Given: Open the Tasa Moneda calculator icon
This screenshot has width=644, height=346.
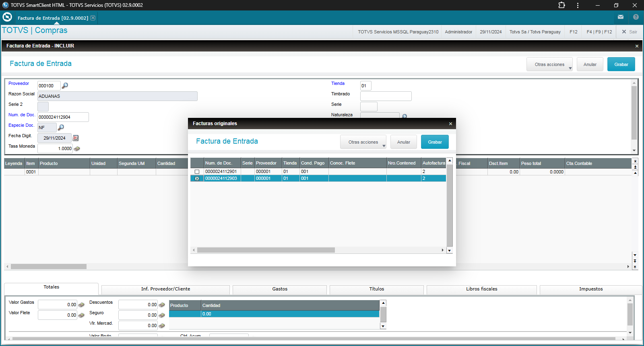Looking at the screenshot, I should click(77, 148).
